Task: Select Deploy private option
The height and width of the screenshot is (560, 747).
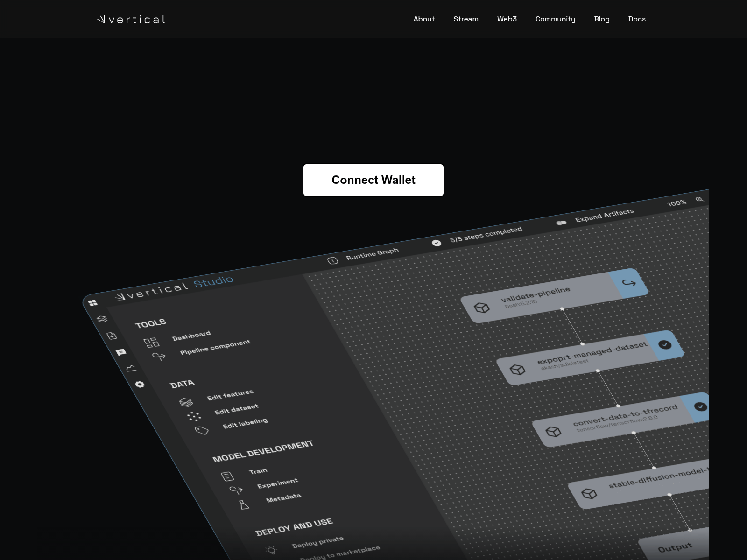Action: [317, 542]
